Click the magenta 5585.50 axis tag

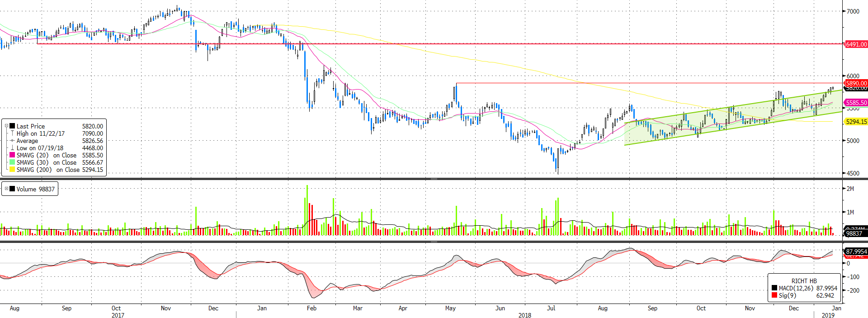(x=856, y=103)
